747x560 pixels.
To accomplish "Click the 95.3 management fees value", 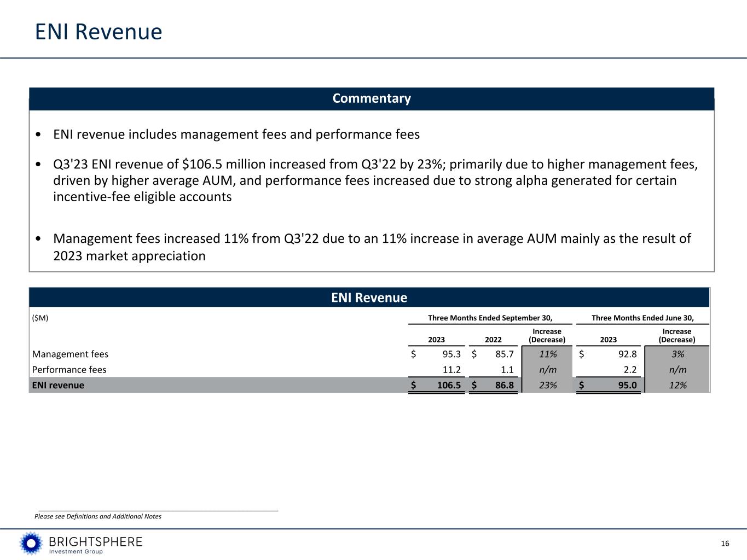I will coord(451,354).
